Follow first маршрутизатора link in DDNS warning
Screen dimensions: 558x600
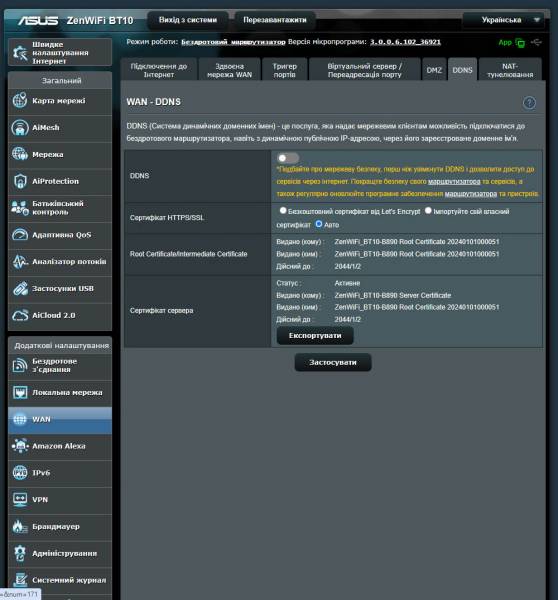(x=454, y=181)
